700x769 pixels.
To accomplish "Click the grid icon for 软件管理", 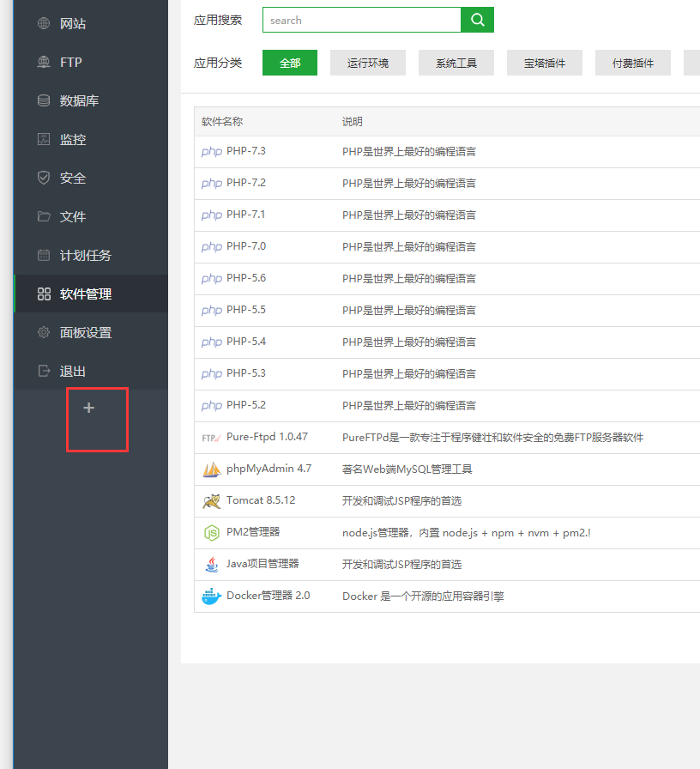I will (x=44, y=294).
